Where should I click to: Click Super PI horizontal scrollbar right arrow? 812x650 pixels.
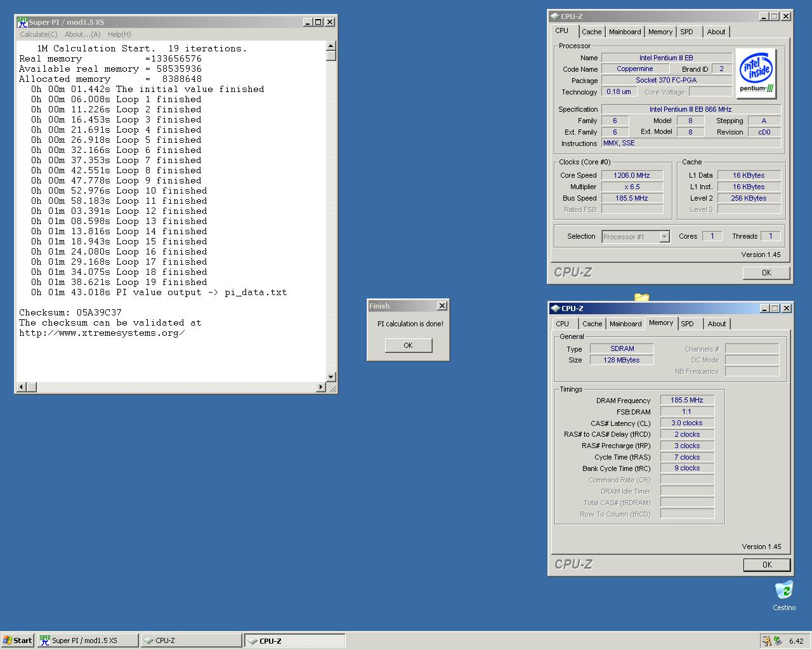coord(320,387)
